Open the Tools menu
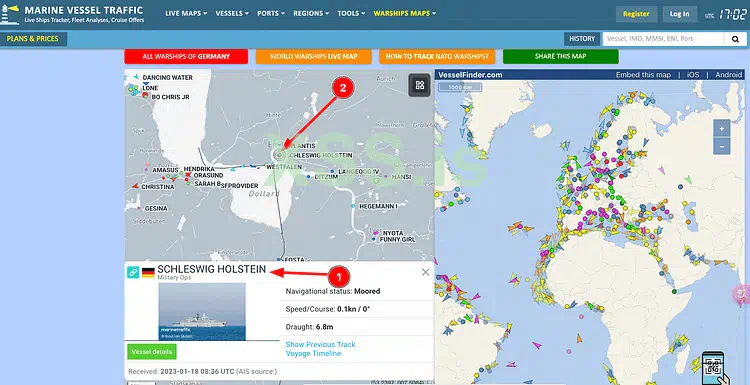Image resolution: width=750 pixels, height=385 pixels. [x=351, y=13]
